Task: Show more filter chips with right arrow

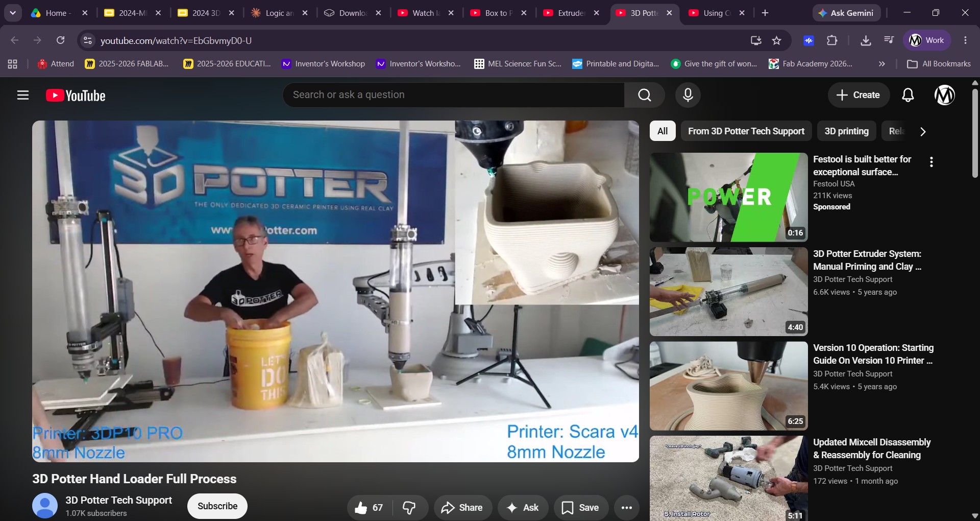Action: click(x=922, y=132)
